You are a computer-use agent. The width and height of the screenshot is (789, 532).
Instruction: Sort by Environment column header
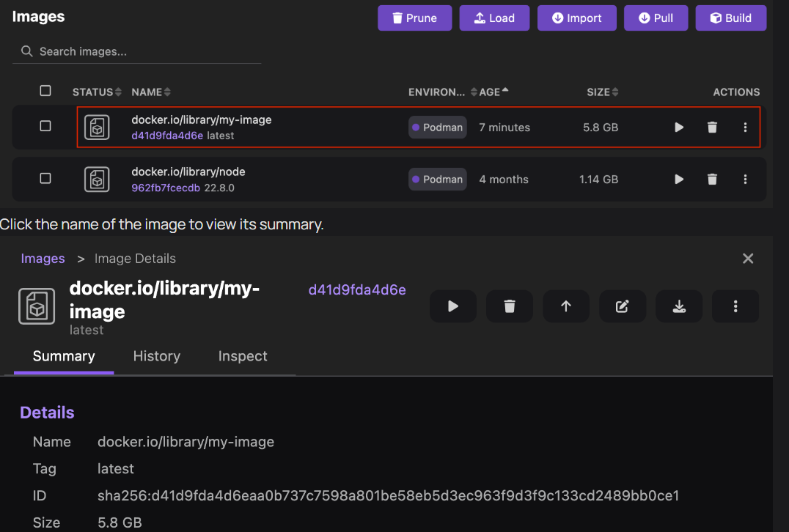tap(442, 92)
